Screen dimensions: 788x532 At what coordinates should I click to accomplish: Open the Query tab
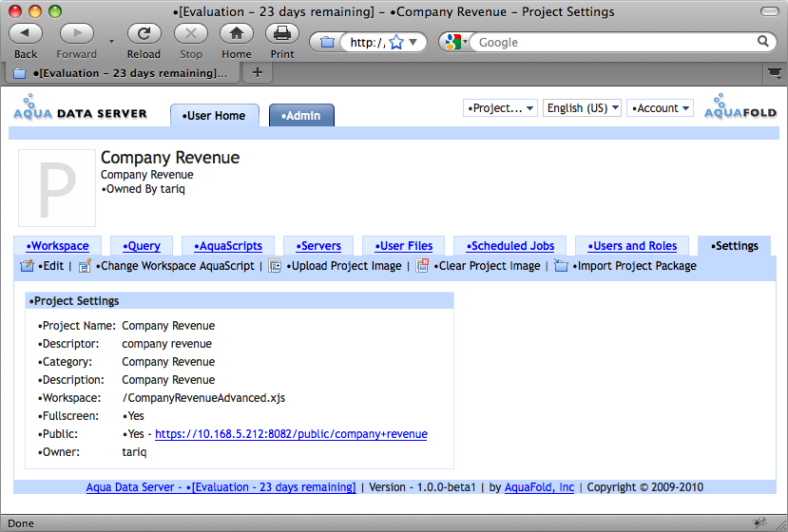(x=142, y=246)
